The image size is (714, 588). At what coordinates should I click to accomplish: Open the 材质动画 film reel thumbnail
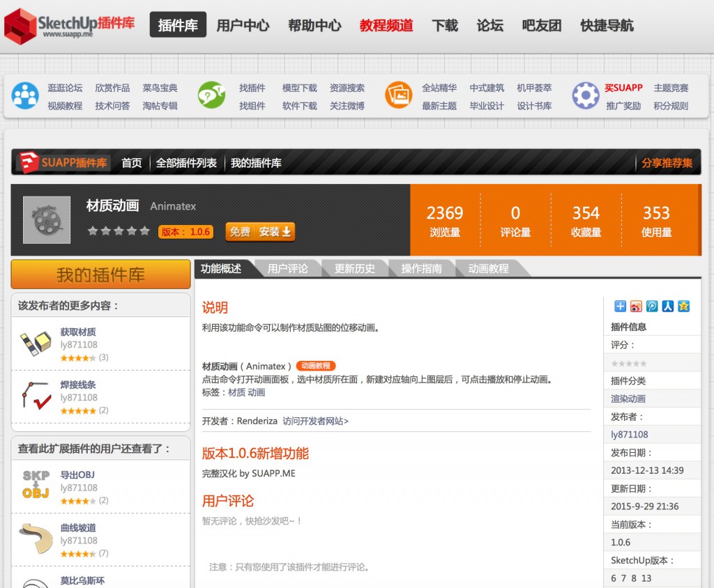click(47, 220)
